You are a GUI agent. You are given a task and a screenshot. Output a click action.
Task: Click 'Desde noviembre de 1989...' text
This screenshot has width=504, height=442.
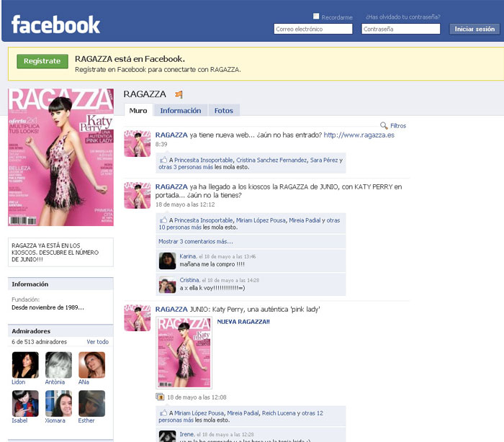tap(48, 307)
